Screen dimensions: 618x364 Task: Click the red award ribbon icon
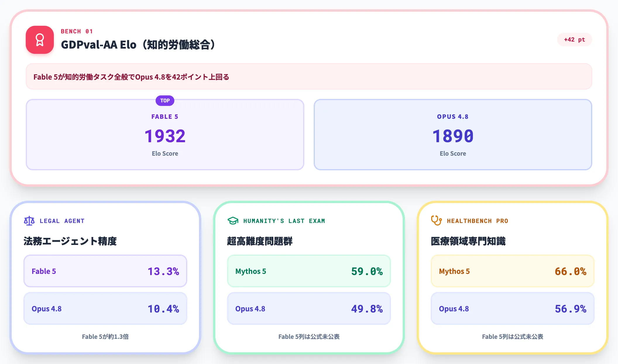[x=40, y=40]
